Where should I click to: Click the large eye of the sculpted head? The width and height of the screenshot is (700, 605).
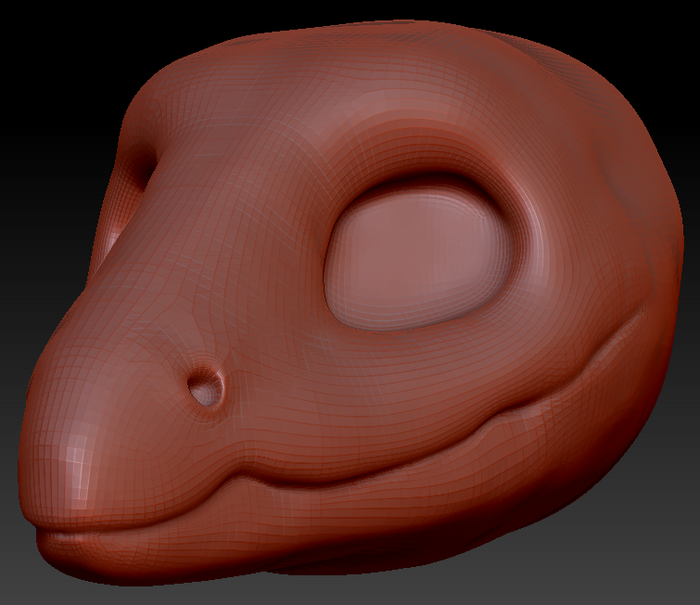417,258
